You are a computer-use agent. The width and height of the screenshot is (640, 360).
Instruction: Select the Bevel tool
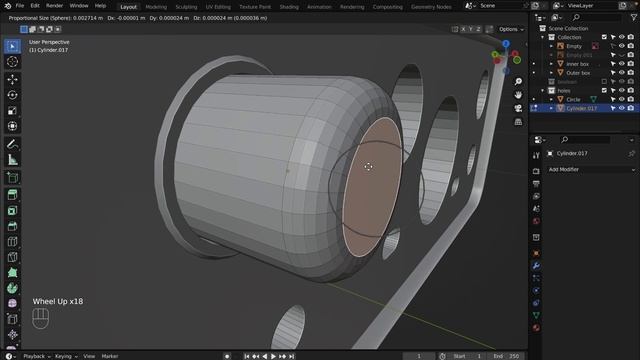pyautogui.click(x=12, y=226)
